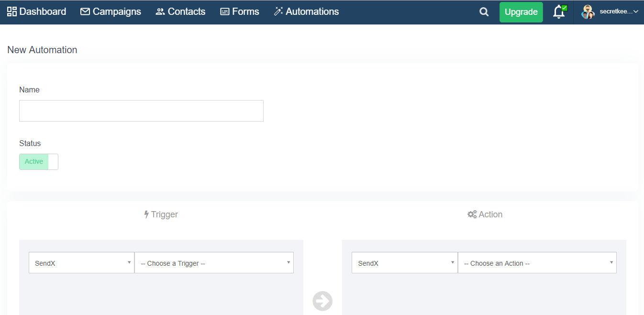Click the user avatar picture
Image resolution: width=644 pixels, height=315 pixels.
[588, 12]
